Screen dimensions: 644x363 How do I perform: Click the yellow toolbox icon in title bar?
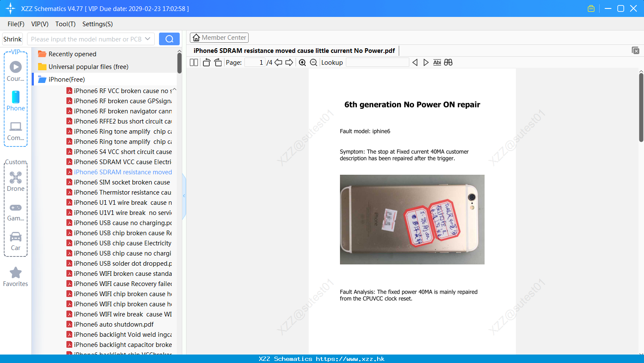point(591,8)
